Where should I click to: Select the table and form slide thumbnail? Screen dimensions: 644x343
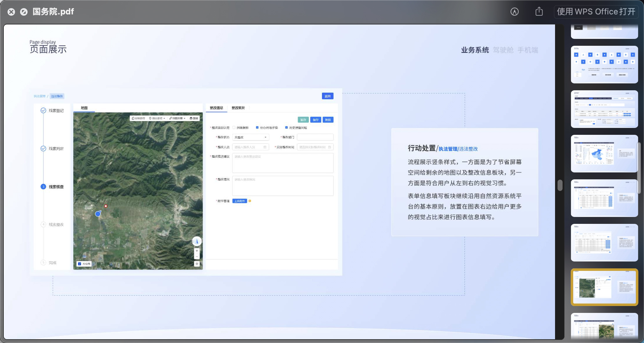[x=605, y=109]
